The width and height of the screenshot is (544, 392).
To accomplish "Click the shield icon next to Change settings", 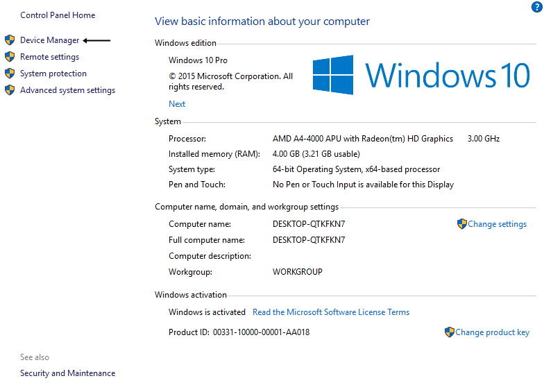I will click(462, 223).
